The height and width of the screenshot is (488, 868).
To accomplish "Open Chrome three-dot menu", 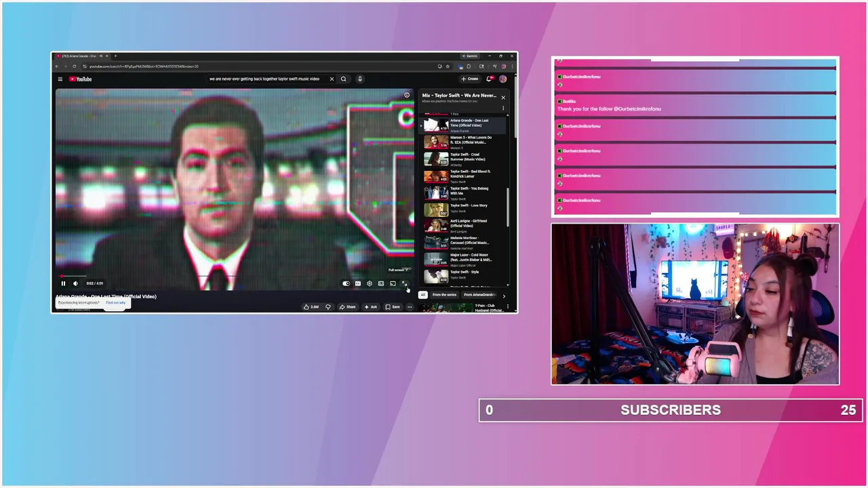I will 512,66.
